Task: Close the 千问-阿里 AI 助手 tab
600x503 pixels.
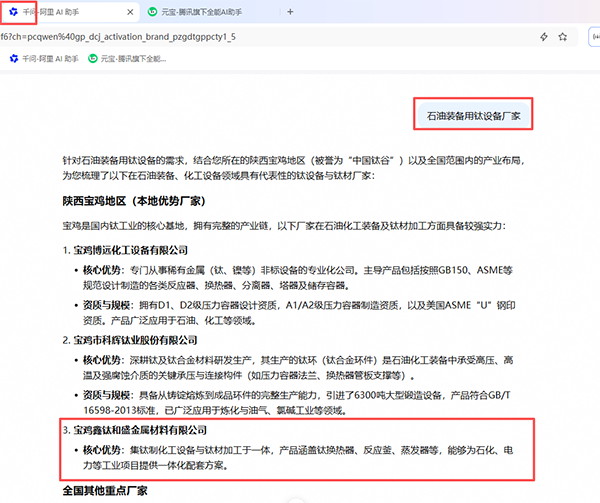Action: pos(130,12)
